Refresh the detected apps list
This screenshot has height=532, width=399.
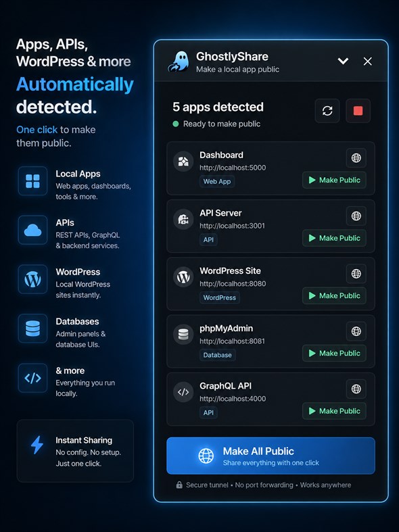(x=327, y=111)
